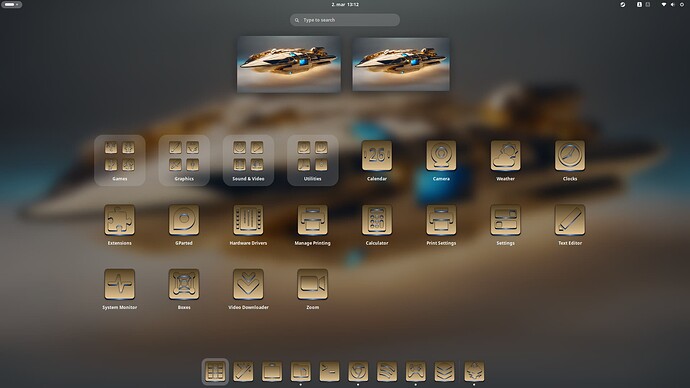Click the volume speaker icon in top bar
The width and height of the screenshot is (690, 388).
coord(672,4)
